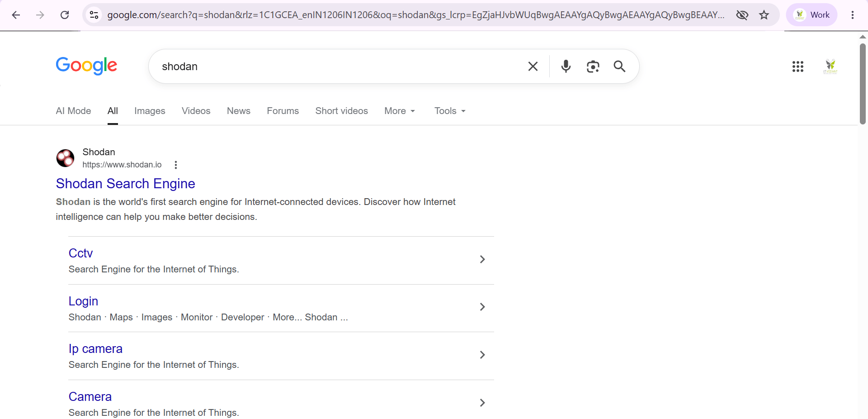The height and width of the screenshot is (419, 868).
Task: Expand the More filters dropdown
Action: [400, 111]
